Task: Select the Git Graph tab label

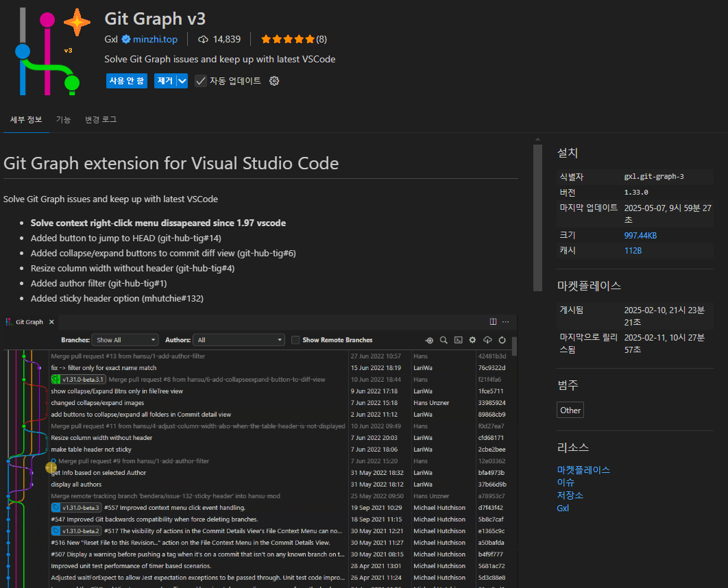Action: point(29,321)
